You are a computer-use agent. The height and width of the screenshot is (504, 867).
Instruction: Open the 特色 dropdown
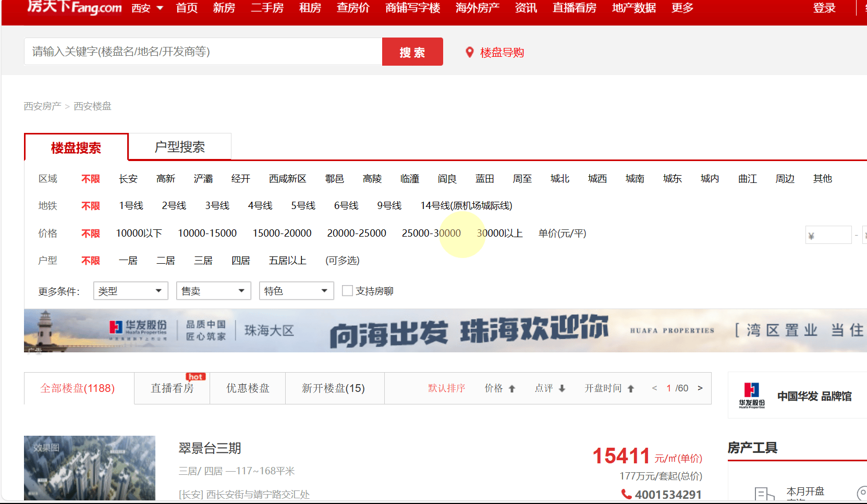click(297, 291)
